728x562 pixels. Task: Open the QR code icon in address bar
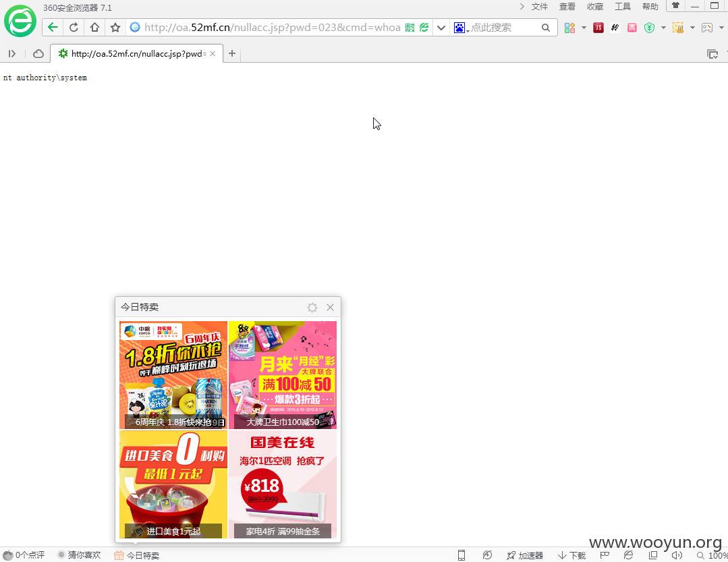[410, 28]
